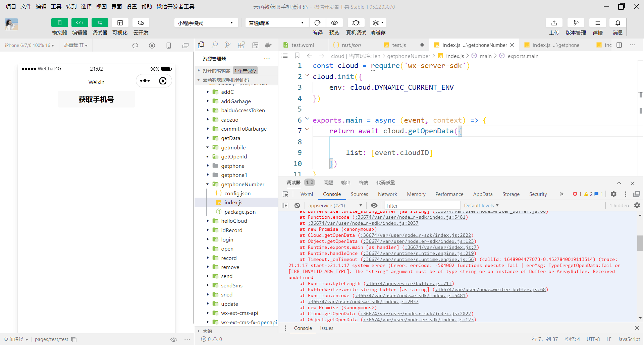Select the element inspector tool

pyautogui.click(x=285, y=194)
